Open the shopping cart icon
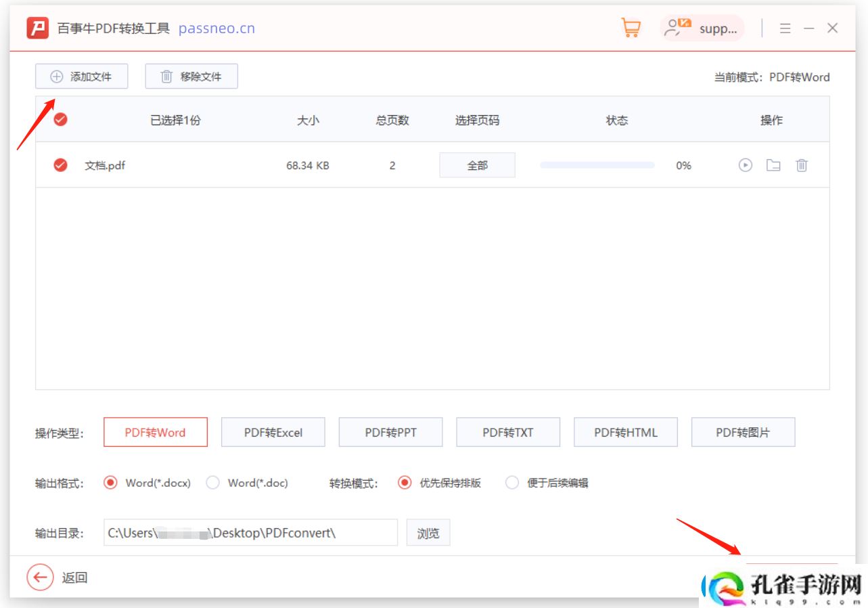Viewport: 868px width, 608px height. [x=631, y=28]
